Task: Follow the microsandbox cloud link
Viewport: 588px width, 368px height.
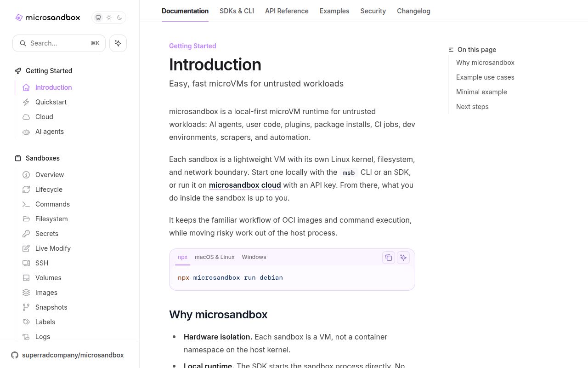Action: pos(245,185)
